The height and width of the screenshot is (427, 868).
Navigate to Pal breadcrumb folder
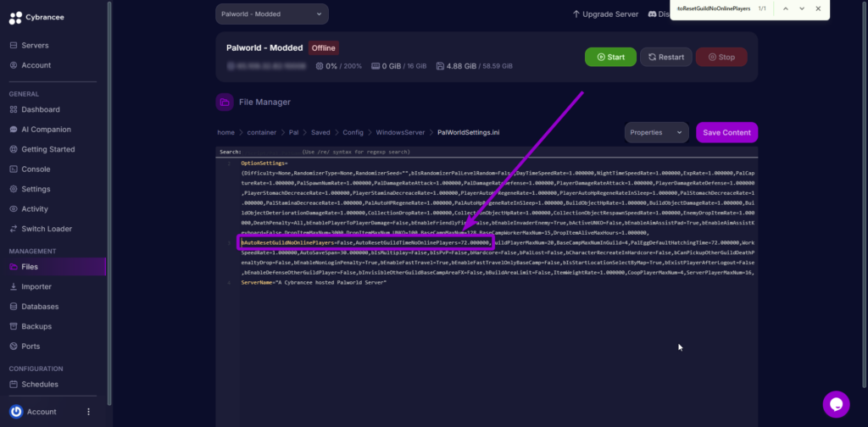click(x=293, y=133)
